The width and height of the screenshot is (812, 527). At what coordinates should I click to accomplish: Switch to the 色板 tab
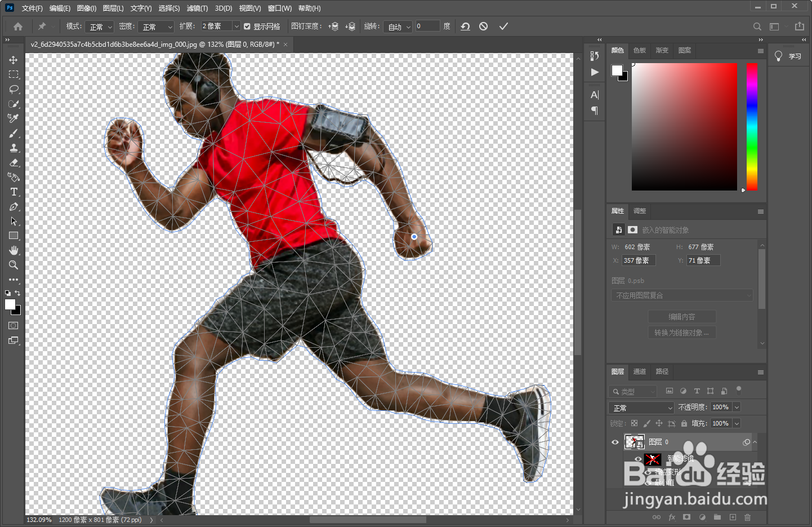(640, 50)
